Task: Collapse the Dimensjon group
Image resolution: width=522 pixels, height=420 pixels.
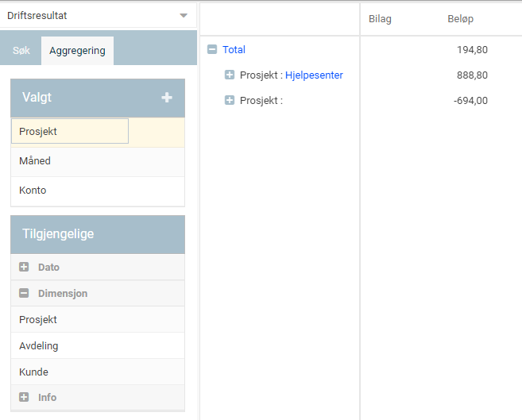Action: [x=24, y=293]
